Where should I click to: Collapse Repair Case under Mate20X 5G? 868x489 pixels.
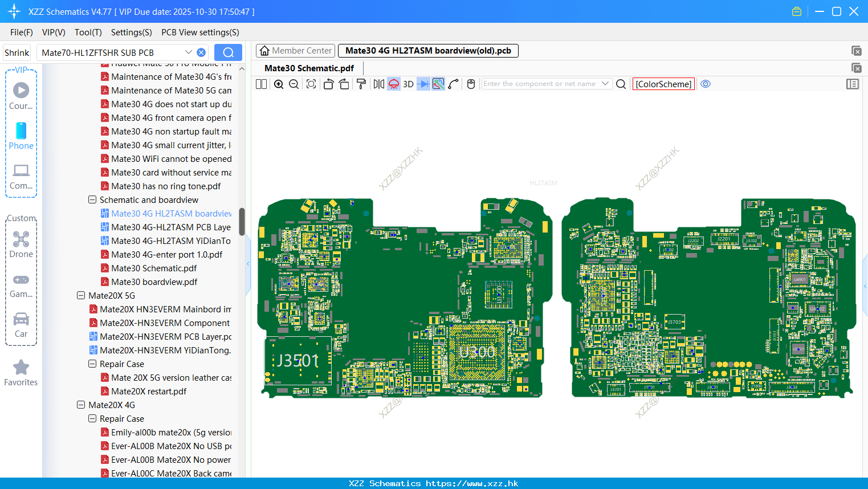(x=92, y=364)
